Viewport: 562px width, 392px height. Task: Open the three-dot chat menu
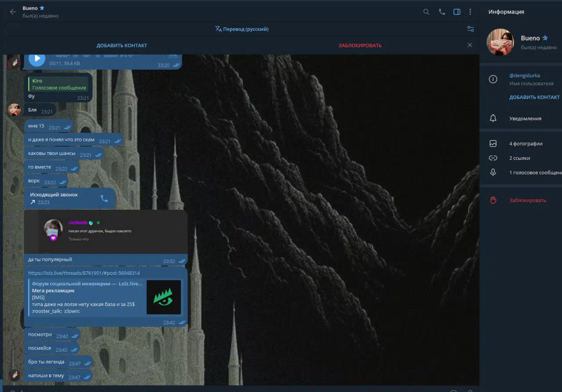click(470, 12)
